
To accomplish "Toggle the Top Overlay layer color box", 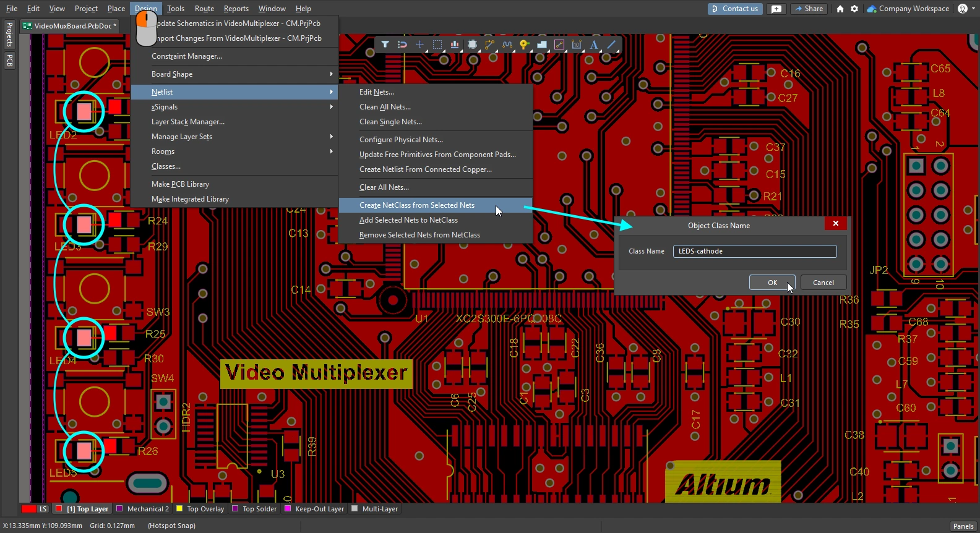I will (x=179, y=509).
